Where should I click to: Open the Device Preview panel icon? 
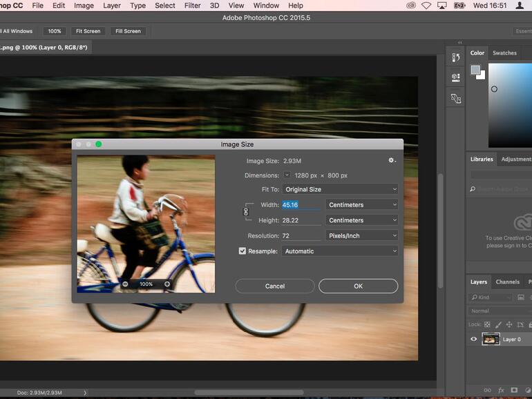click(x=456, y=99)
